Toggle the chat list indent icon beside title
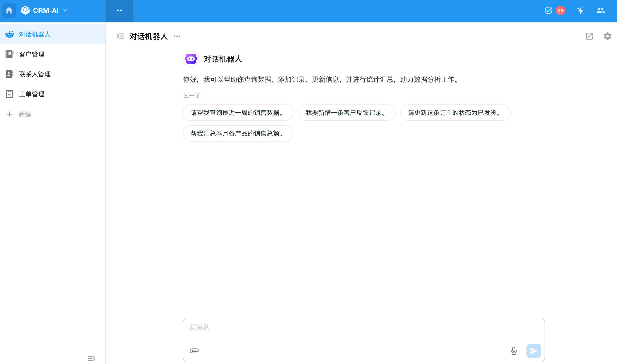This screenshot has width=617, height=364. pos(120,36)
